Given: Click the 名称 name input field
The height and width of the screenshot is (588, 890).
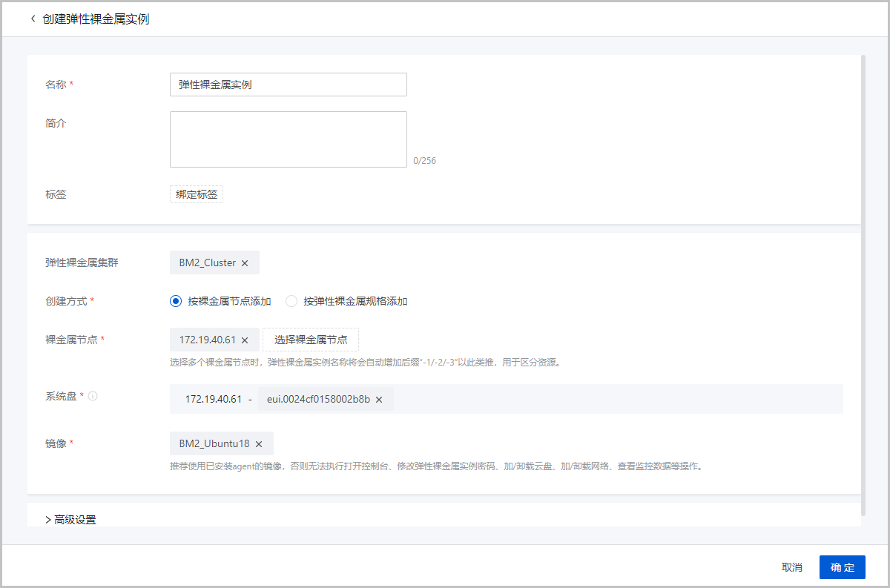Looking at the screenshot, I should point(288,85).
